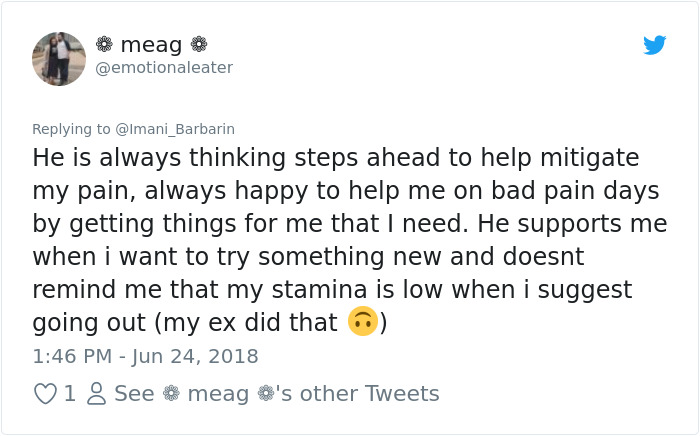The image size is (700, 436).
Task: Open the meag display name profile
Action: (x=150, y=44)
